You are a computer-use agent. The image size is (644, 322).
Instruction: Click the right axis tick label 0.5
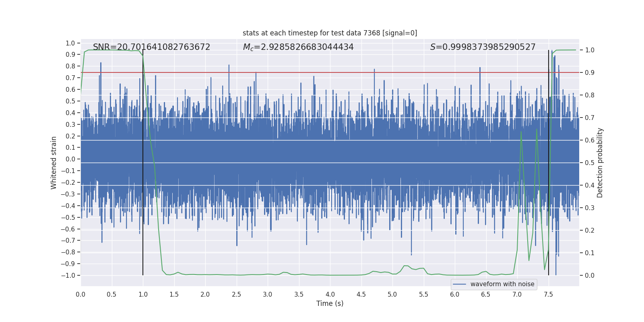coord(590,163)
